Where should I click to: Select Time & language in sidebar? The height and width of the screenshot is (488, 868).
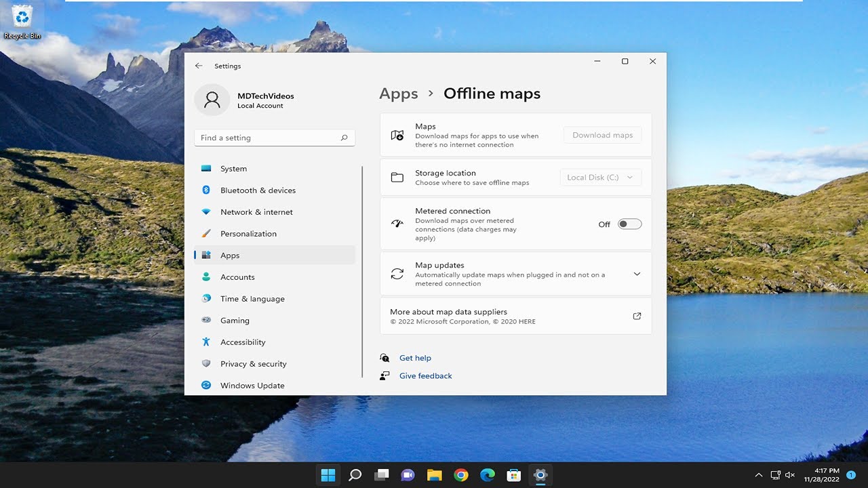[x=275, y=299]
